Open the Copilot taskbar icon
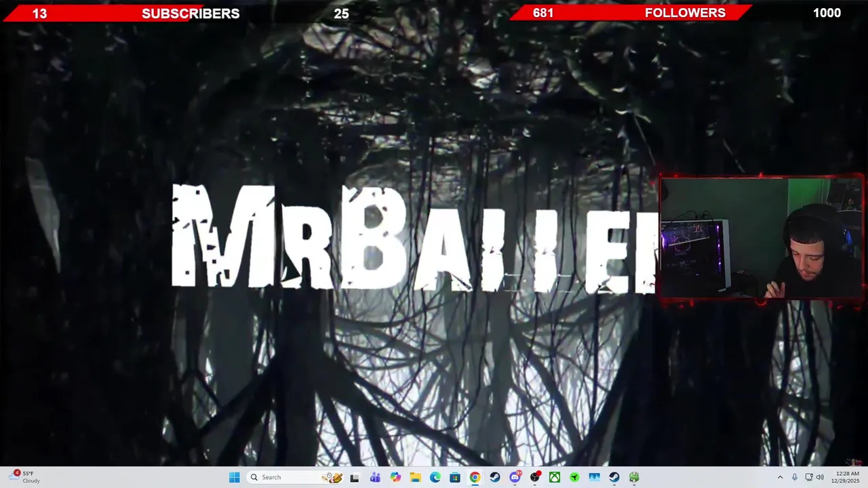 tap(395, 477)
